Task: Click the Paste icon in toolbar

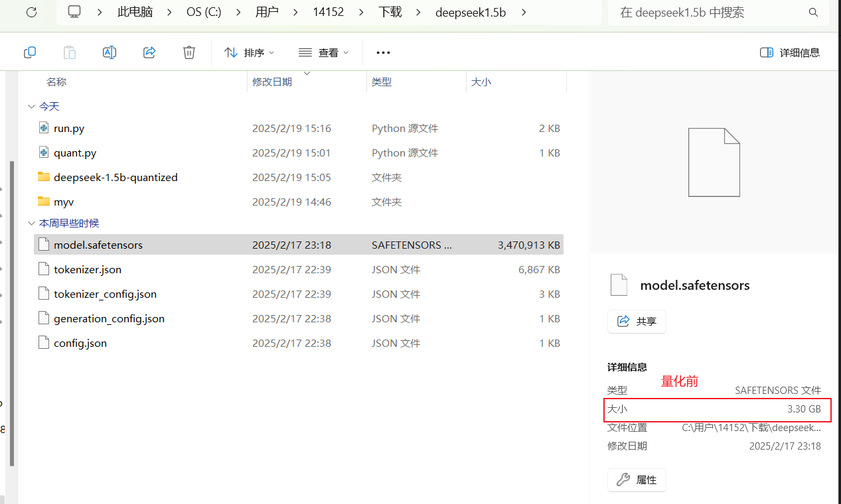Action: click(70, 52)
